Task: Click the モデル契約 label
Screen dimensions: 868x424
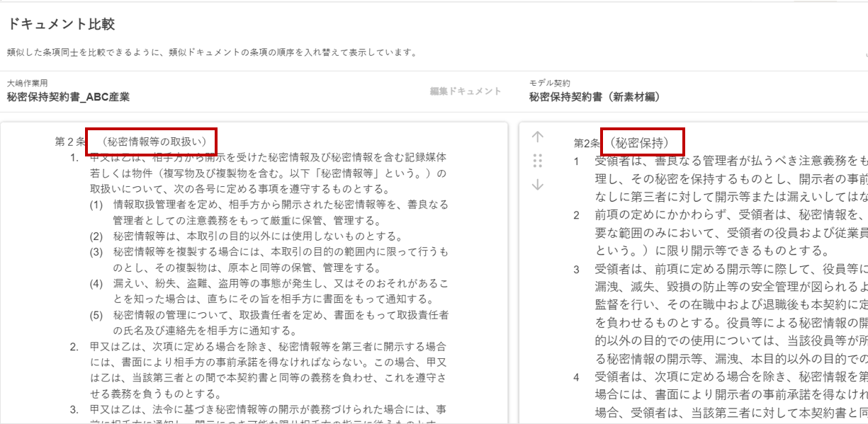Action: tap(549, 83)
